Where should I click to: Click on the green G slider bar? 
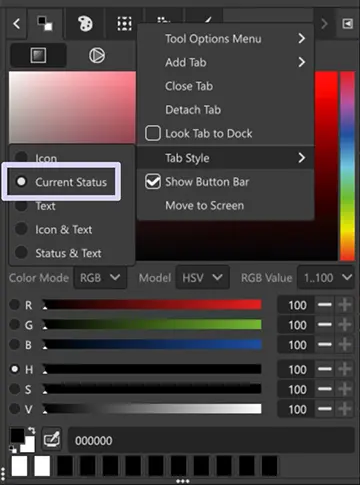click(x=152, y=324)
